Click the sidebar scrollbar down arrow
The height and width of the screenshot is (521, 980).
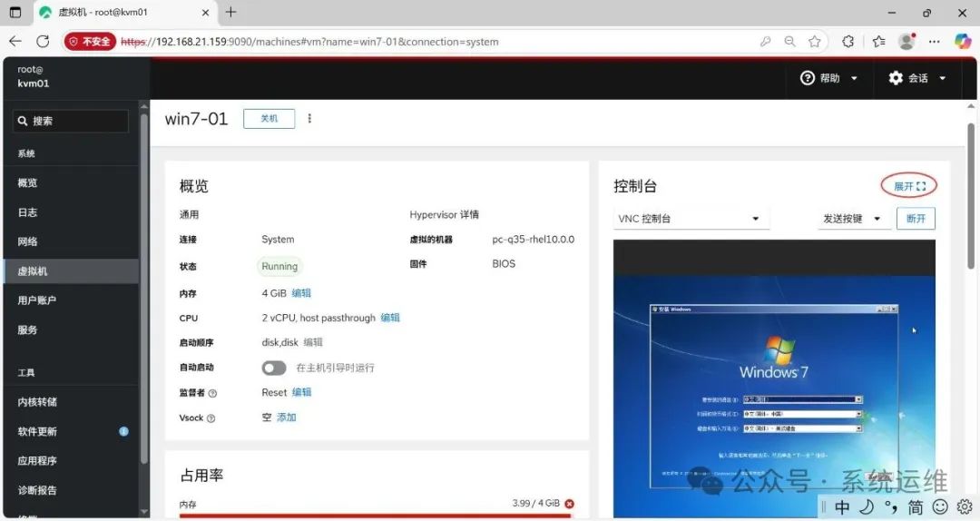tap(144, 512)
